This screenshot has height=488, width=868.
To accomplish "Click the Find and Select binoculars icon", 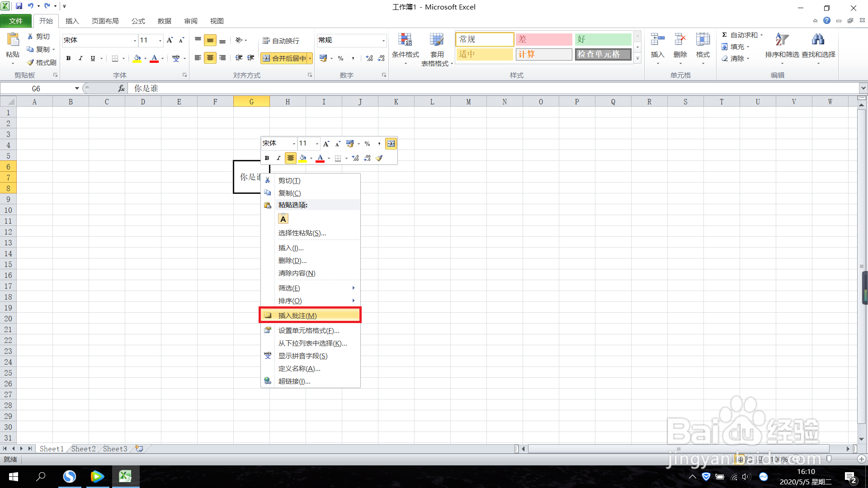I will (x=818, y=40).
